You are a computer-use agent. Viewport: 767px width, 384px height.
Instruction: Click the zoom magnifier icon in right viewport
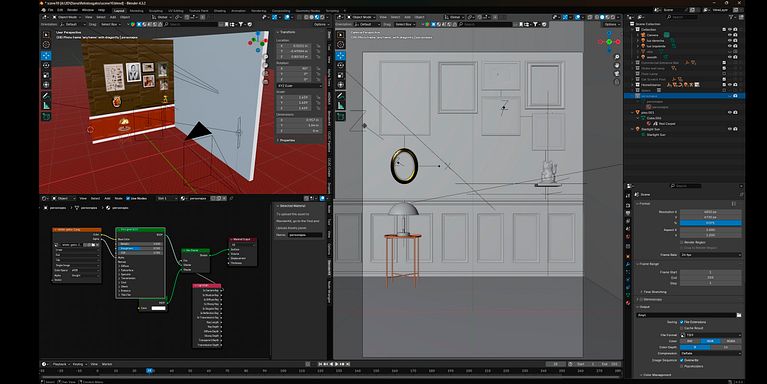click(617, 57)
